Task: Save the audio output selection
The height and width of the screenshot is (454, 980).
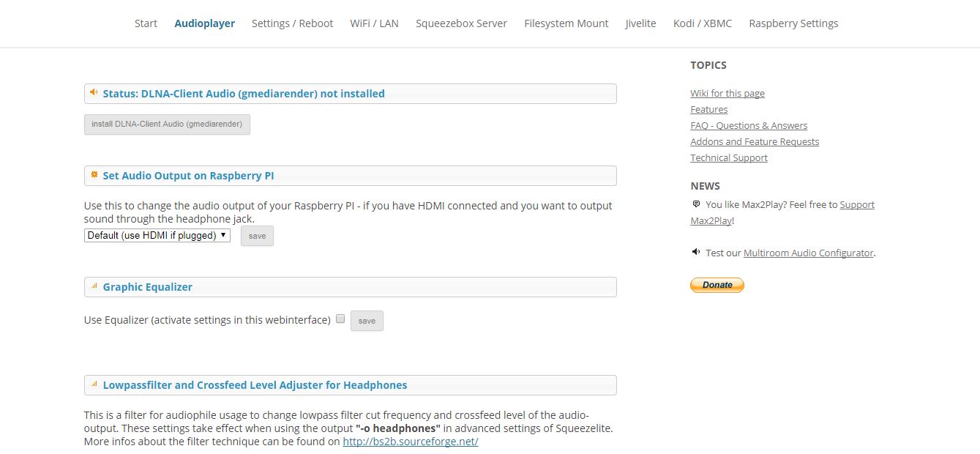Action: click(257, 236)
